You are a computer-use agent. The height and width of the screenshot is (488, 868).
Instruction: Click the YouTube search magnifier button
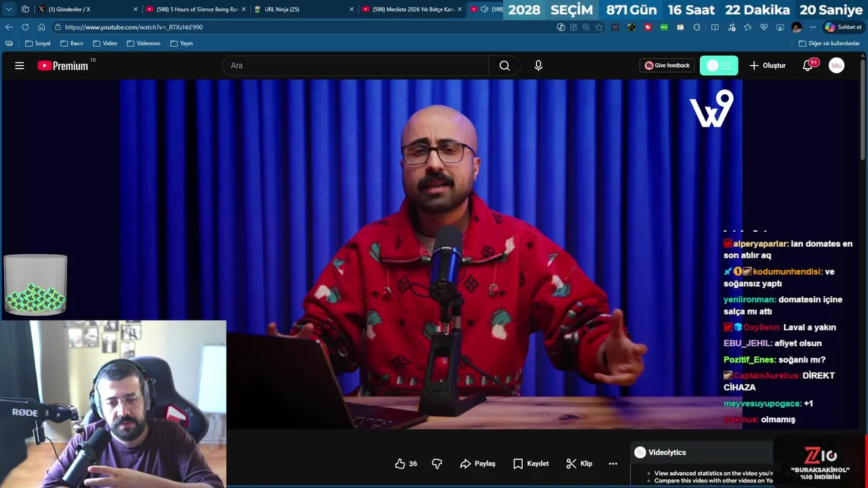click(505, 66)
